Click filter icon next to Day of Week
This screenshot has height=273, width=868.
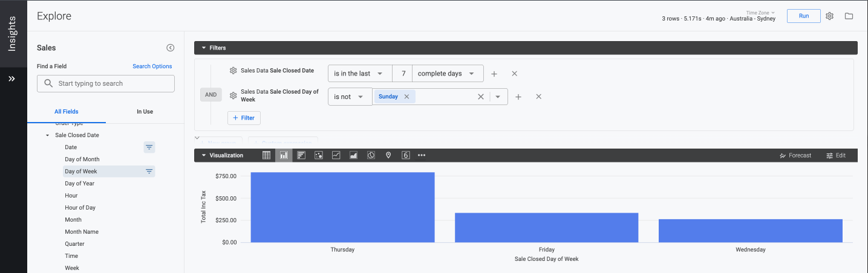point(149,172)
